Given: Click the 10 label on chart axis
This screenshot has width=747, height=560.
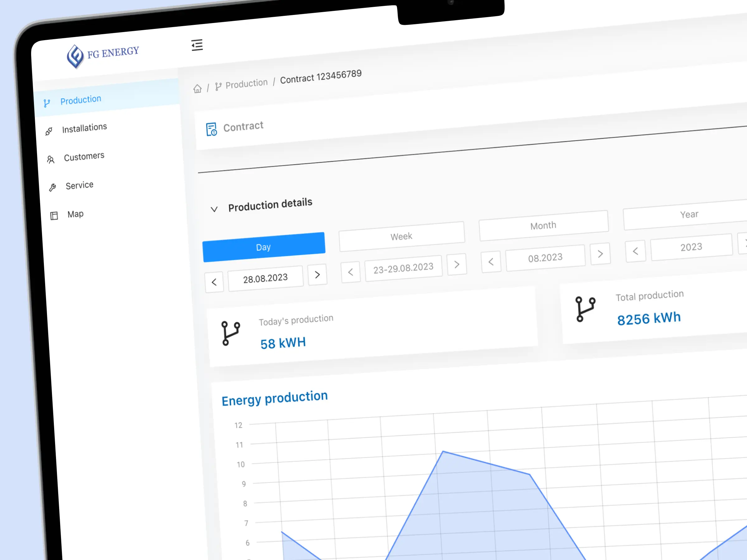Looking at the screenshot, I should pos(241,464).
